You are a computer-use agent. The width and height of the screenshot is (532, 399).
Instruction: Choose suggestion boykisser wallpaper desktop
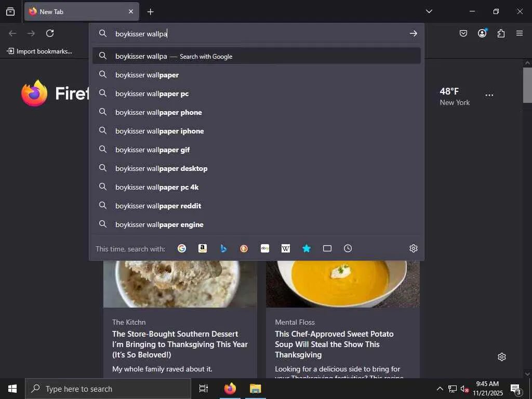(x=257, y=168)
